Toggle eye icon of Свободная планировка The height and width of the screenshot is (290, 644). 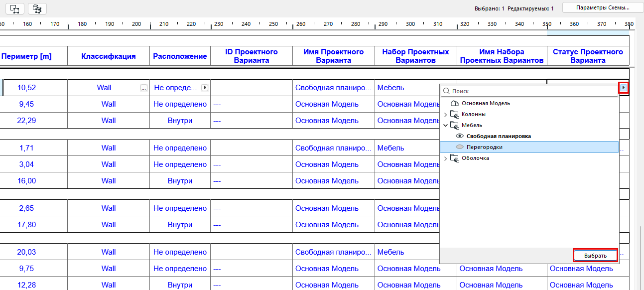[x=461, y=136]
